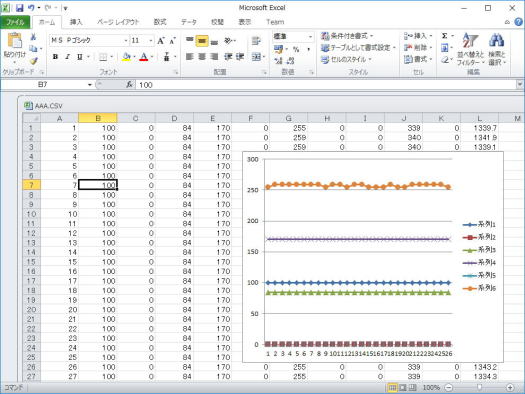This screenshot has width=525, height=394.
Task: Click the accounting currency format icon
Action: click(278, 49)
